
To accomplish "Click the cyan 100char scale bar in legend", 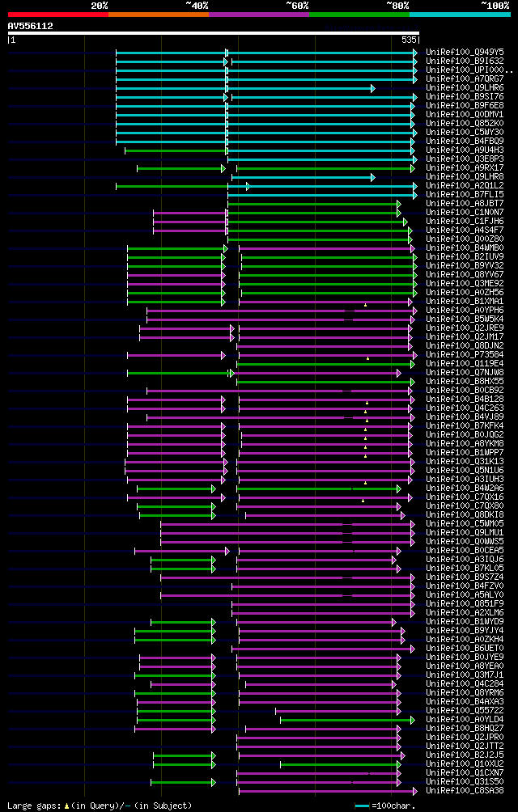I will click(x=362, y=806).
